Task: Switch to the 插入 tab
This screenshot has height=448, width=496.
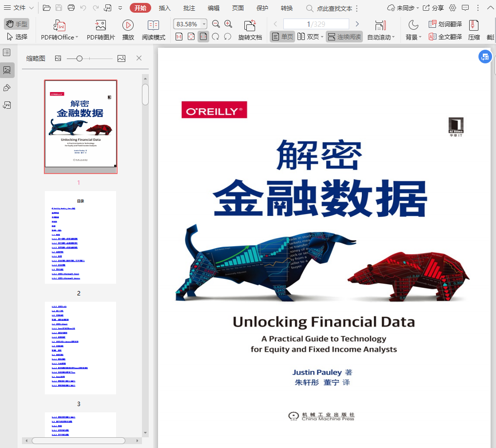Action: pos(164,8)
